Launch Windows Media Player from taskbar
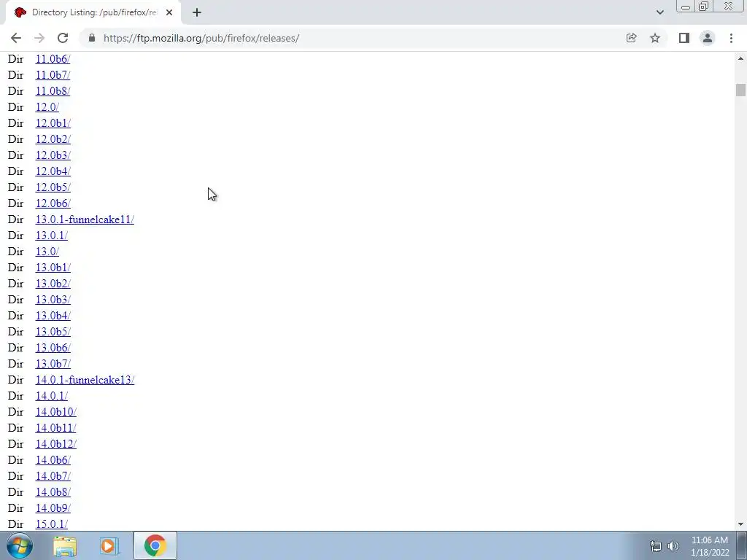747x560 pixels. pyautogui.click(x=109, y=545)
